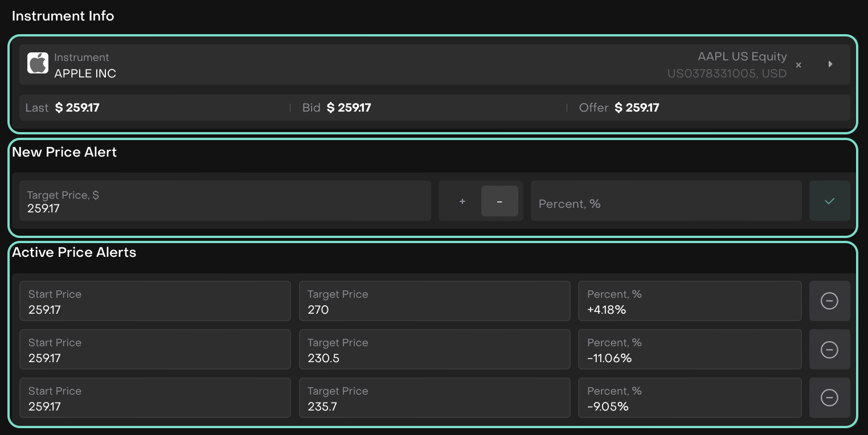Viewport: 868px width, 435px height.
Task: Click the Target Price 235.7 field
Action: click(x=434, y=398)
